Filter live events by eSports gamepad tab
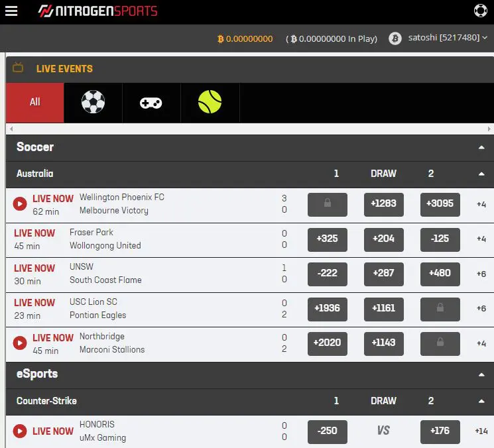This screenshot has width=494, height=448. (151, 103)
